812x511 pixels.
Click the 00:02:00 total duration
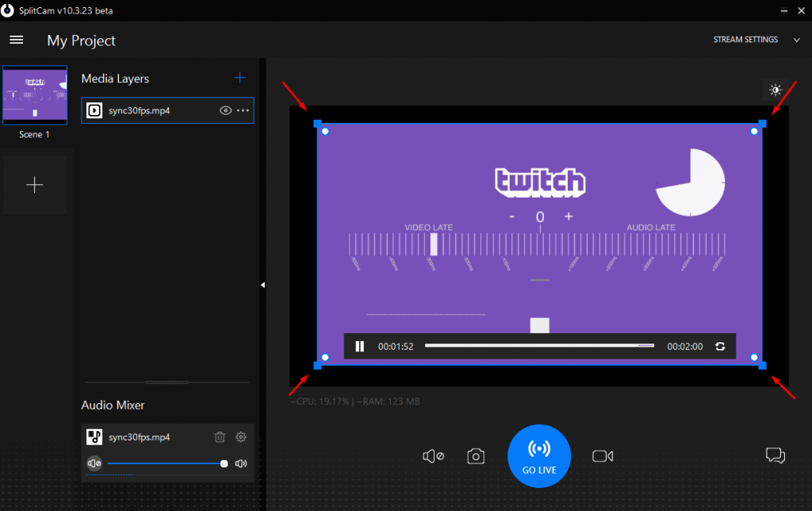pyautogui.click(x=684, y=347)
